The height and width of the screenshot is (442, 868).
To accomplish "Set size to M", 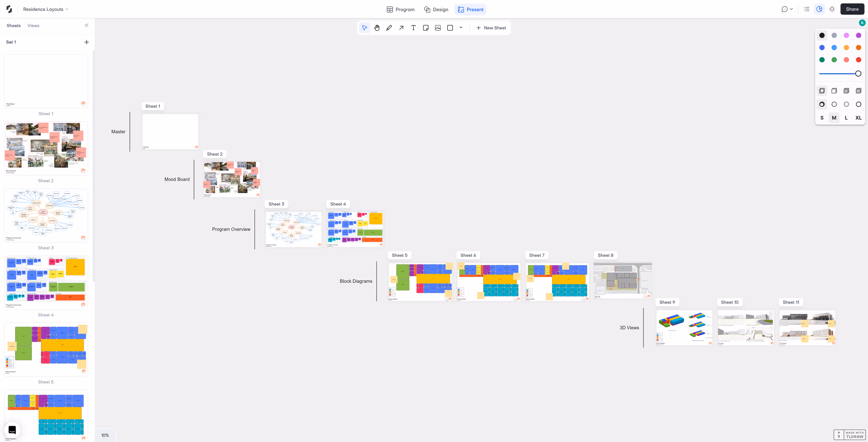I will [834, 118].
